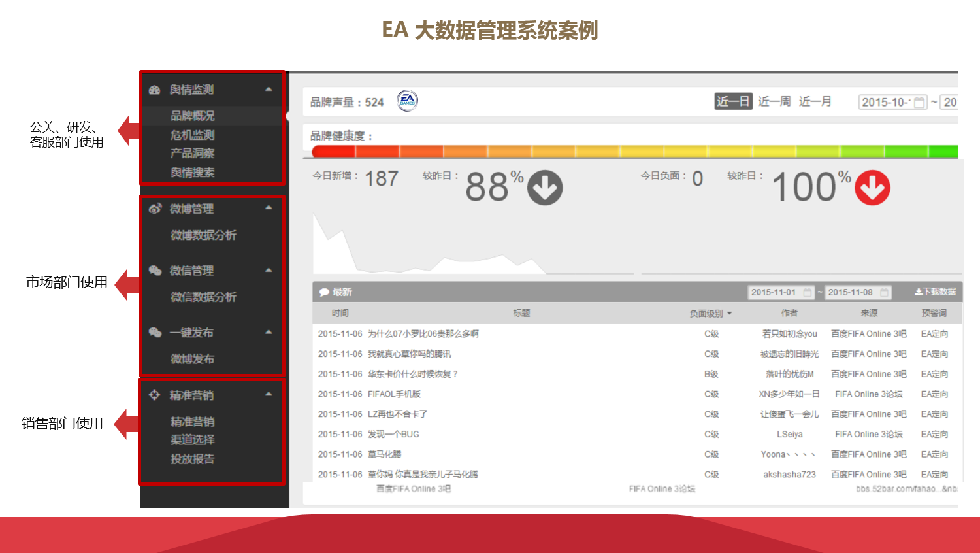Click author XN多少年如一日
Image resolution: width=980 pixels, height=553 pixels.
(x=789, y=394)
